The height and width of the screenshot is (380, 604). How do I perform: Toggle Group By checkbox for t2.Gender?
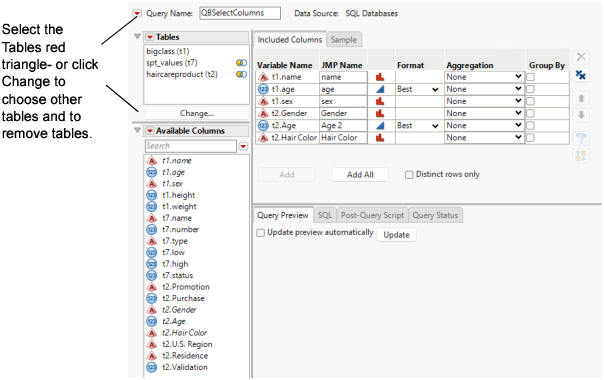pos(530,114)
